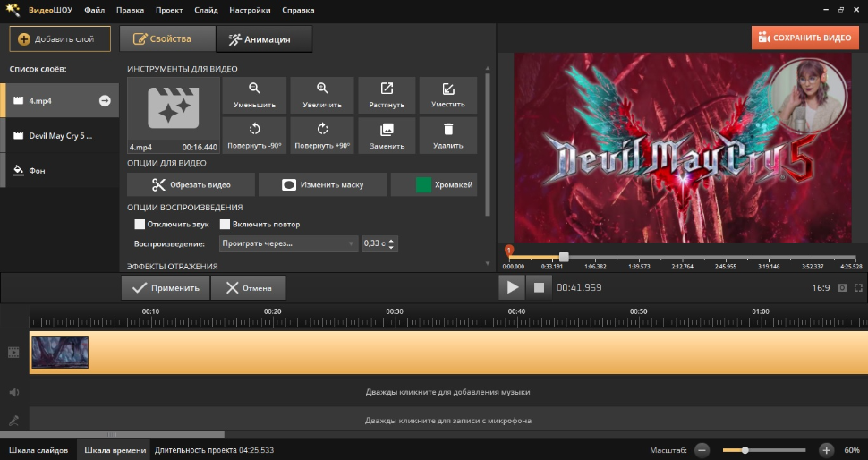868x460 pixels.
Task: Click the music track speaker icon
Action: click(13, 392)
